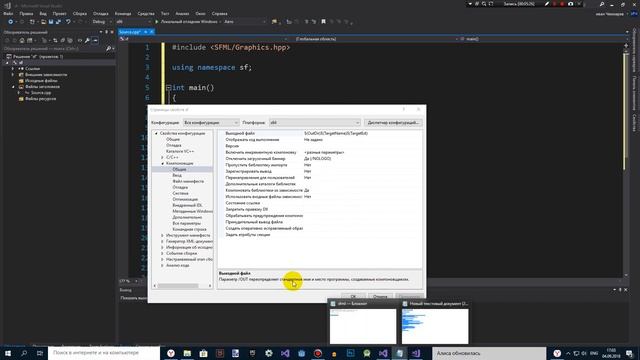Open the x86 solution platform dropdown

[x=133, y=22]
